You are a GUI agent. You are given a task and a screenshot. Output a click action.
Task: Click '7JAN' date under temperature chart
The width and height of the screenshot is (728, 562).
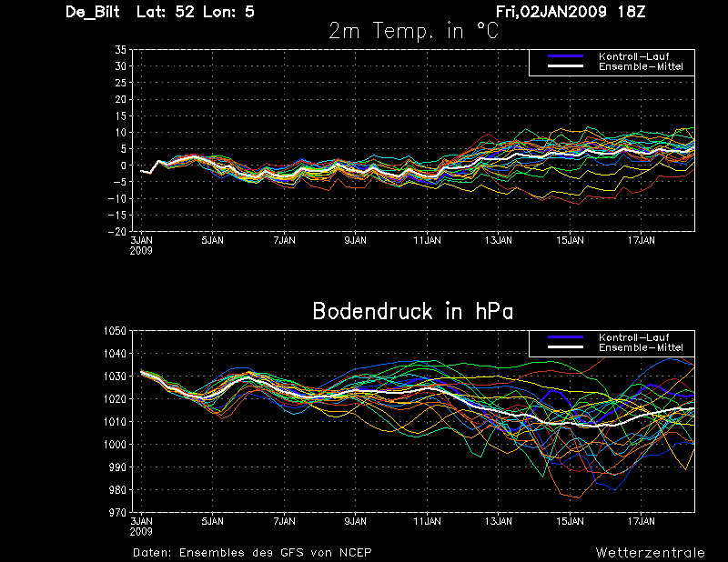tap(284, 240)
